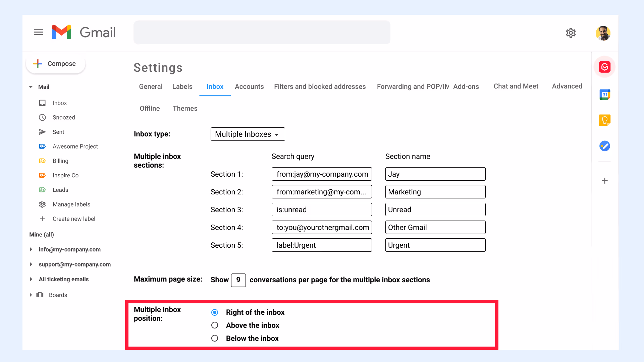
Task: Click Section 3 is:unread query field
Action: click(x=322, y=209)
